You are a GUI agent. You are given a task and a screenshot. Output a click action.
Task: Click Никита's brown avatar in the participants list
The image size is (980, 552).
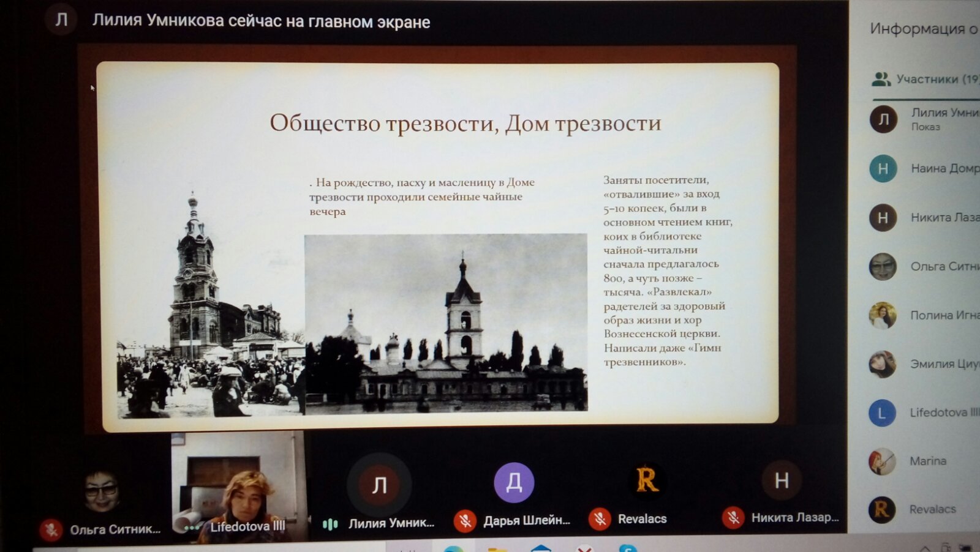pyautogui.click(x=883, y=217)
